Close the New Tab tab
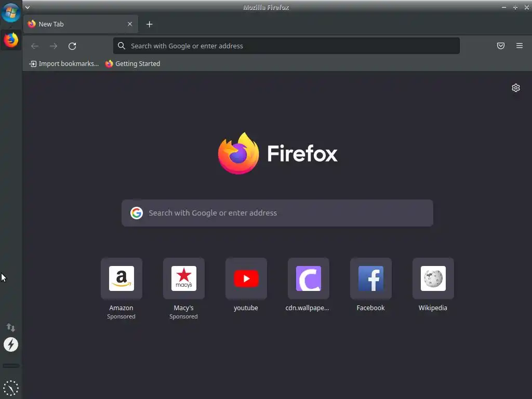Screen dimensions: 532x399 [x=129, y=24]
